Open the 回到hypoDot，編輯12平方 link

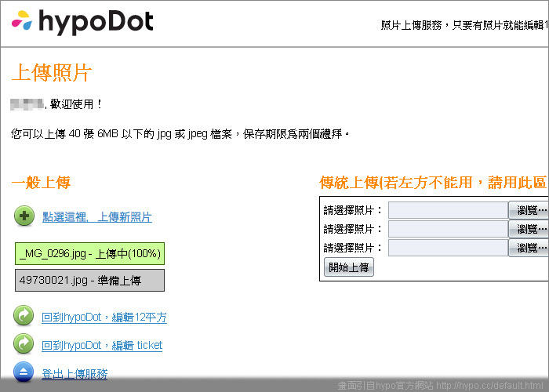[104, 317]
